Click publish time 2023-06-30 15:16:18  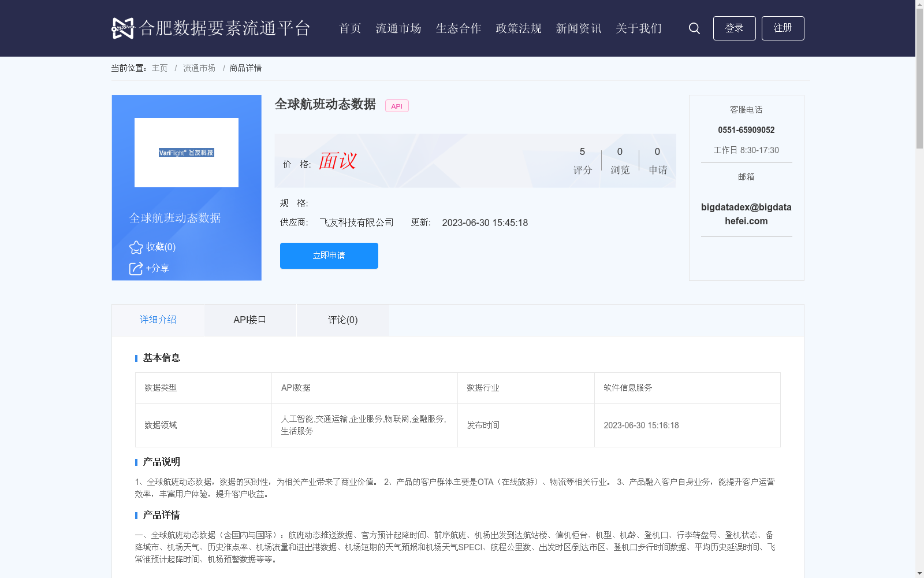tap(641, 425)
